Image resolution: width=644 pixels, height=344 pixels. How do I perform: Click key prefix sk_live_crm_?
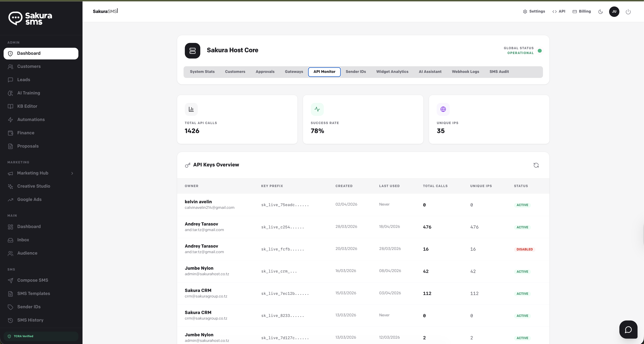(279, 271)
